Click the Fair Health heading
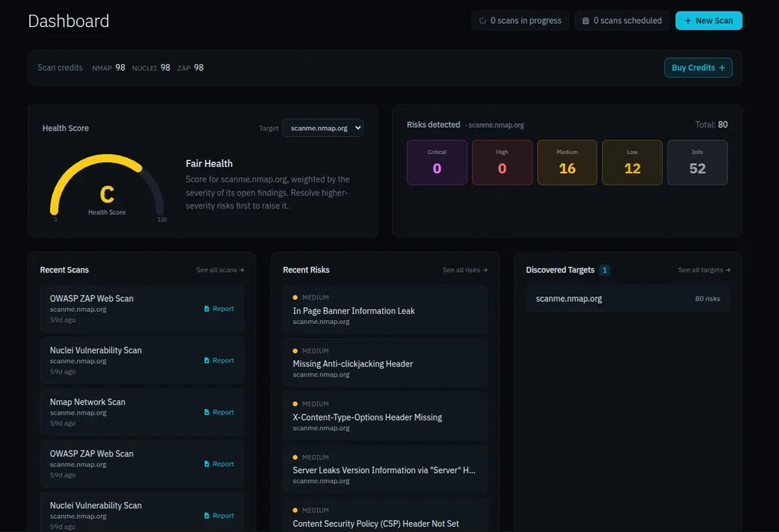 (x=209, y=163)
